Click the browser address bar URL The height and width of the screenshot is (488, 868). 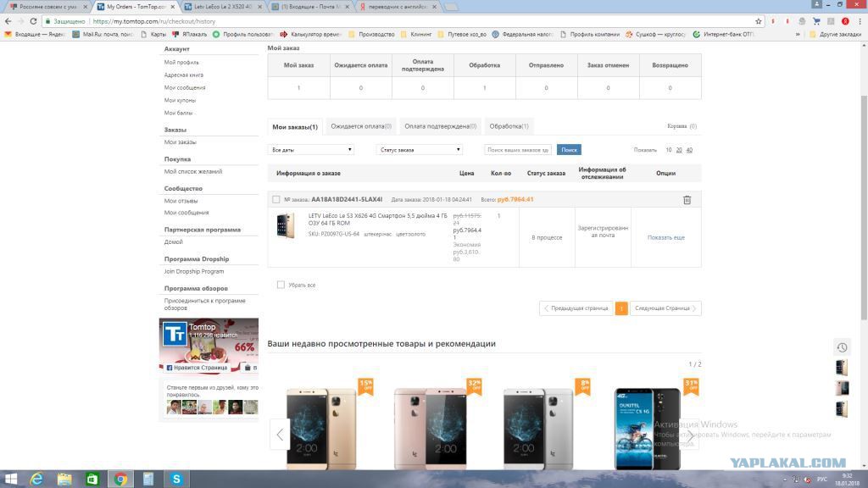[x=154, y=21]
